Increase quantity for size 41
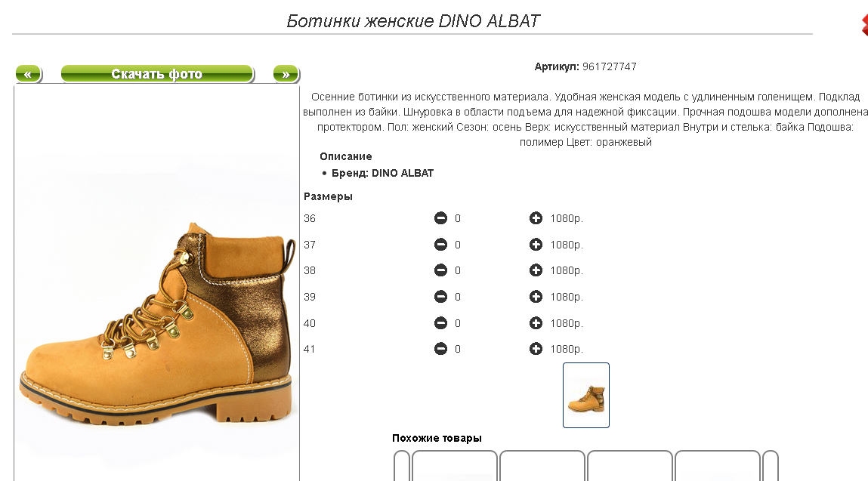868x481 pixels. (536, 349)
